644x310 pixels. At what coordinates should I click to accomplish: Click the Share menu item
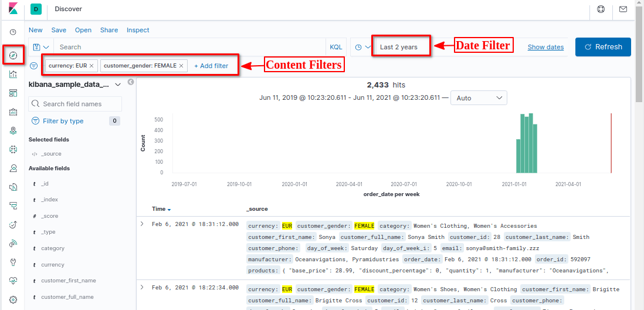pos(109,30)
